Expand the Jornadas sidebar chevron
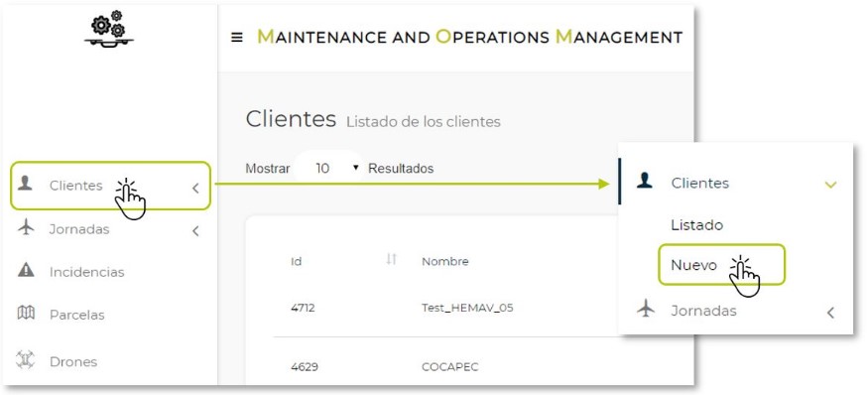868x395 pixels. click(x=195, y=231)
